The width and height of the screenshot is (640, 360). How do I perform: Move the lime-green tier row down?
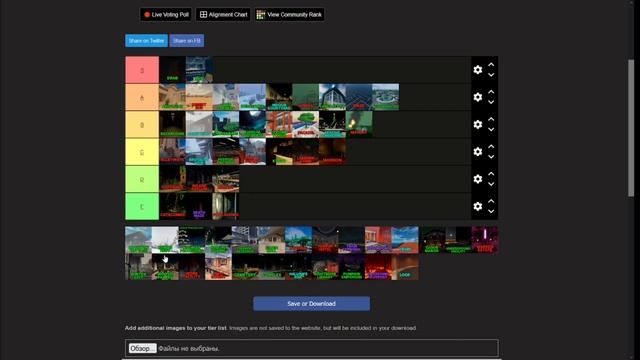point(491,184)
